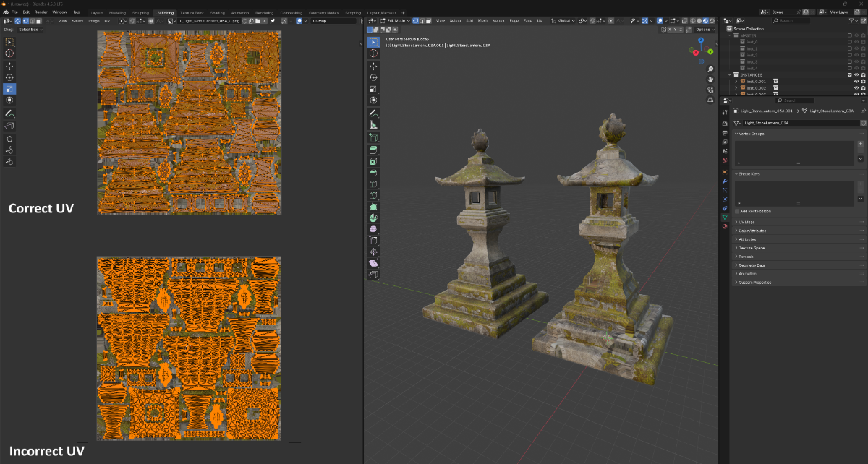Click the zoom magnifier icon in viewport
868x464 pixels.
coord(710,68)
